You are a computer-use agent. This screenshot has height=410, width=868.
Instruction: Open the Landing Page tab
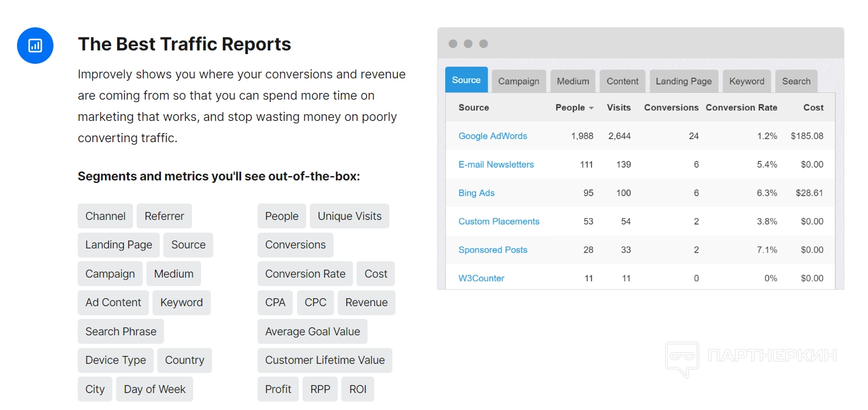click(683, 81)
